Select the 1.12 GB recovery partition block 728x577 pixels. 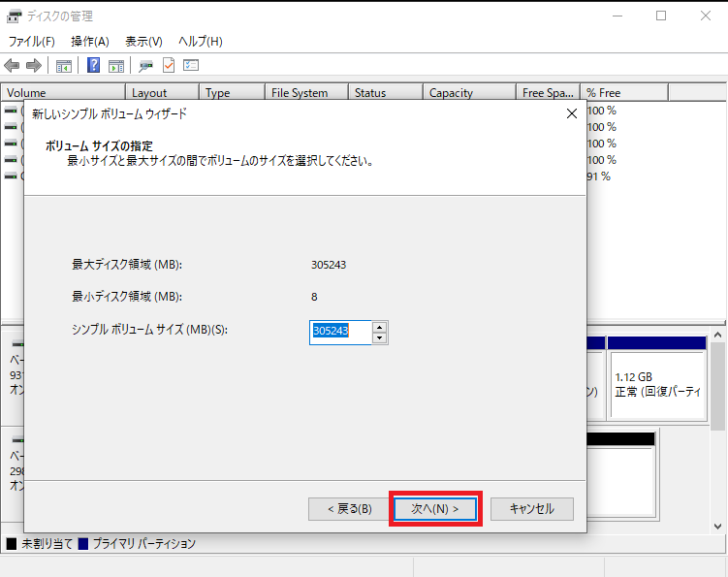[x=656, y=384]
